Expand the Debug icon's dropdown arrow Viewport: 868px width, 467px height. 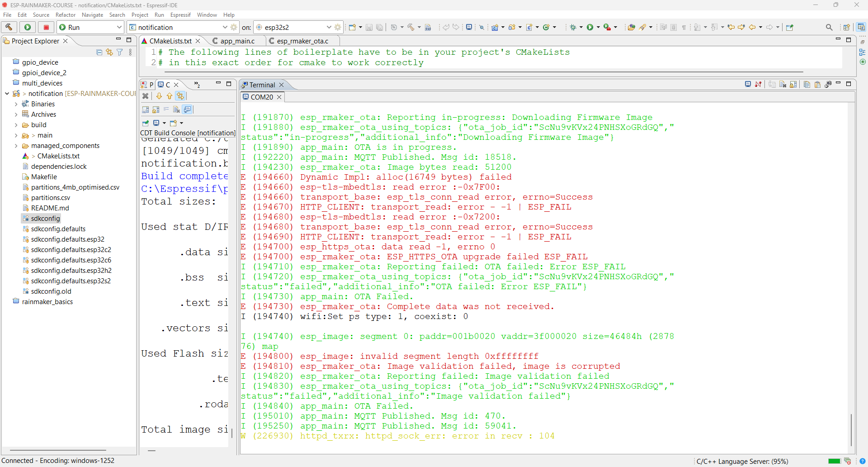point(581,27)
